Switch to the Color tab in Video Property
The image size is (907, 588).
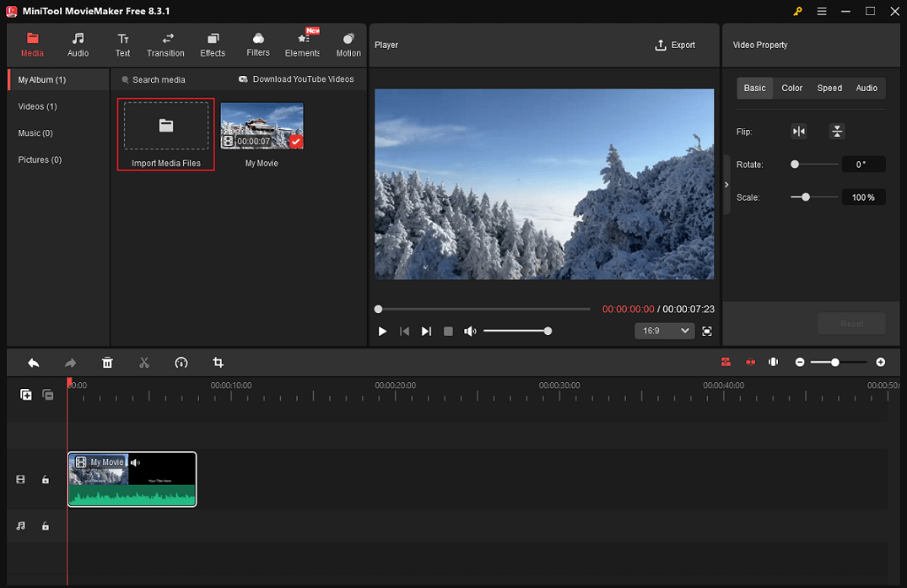[x=791, y=88]
